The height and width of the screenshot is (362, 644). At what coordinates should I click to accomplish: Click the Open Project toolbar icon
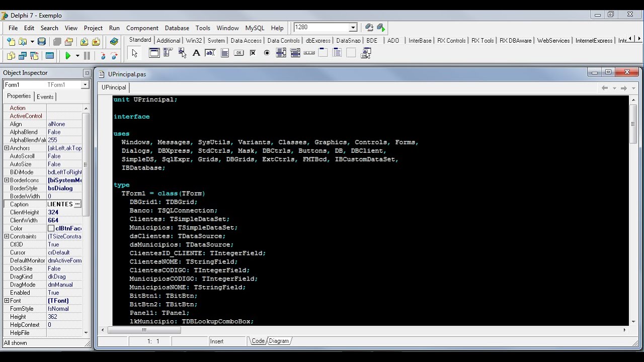coord(69,42)
